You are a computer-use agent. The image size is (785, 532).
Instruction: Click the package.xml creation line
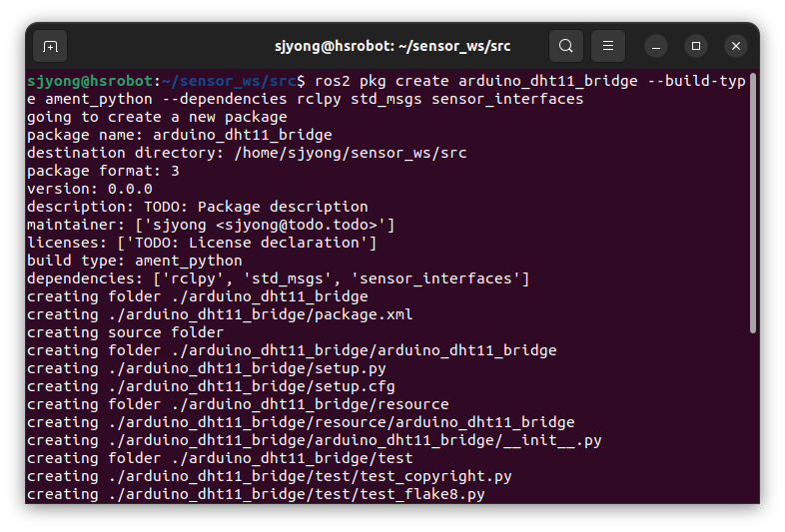(220, 314)
